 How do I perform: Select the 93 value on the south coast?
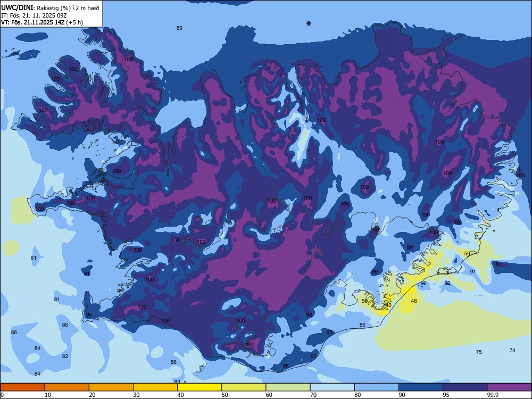click(x=313, y=356)
